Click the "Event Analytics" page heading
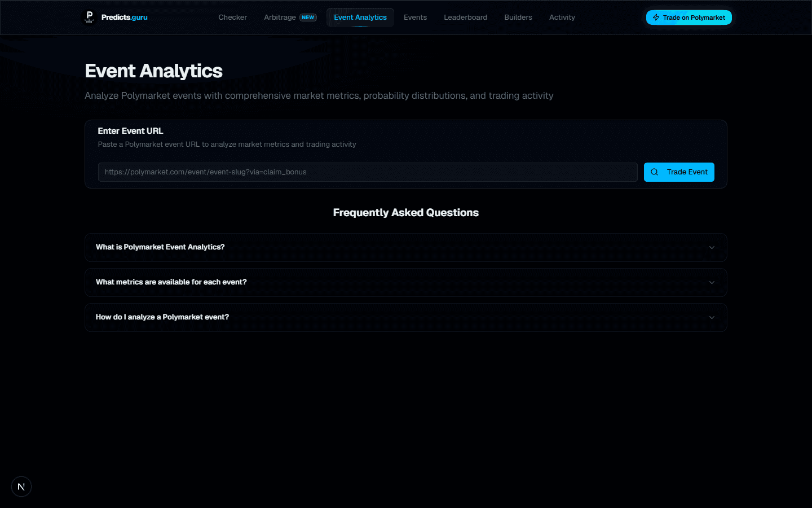The image size is (812, 508). coord(154,71)
